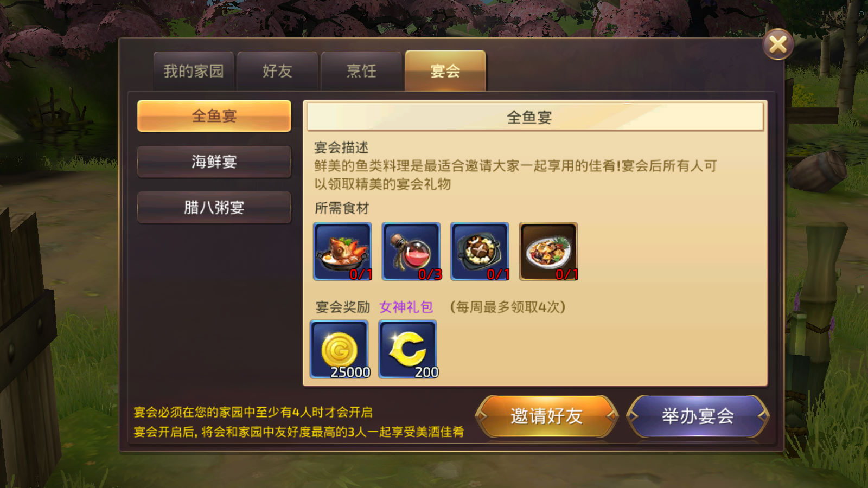Tap the braised fish dish ingredient icon
Image resolution: width=868 pixels, height=488 pixels.
coord(342,251)
